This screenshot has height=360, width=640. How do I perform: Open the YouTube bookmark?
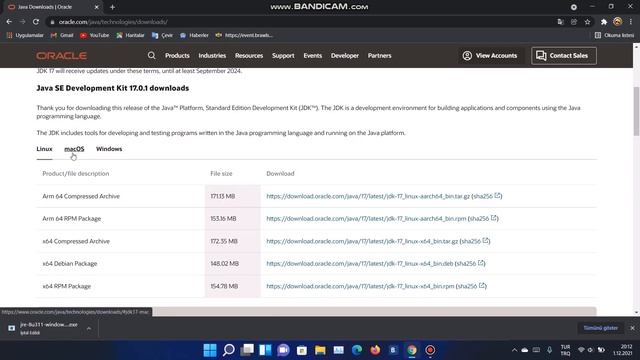tap(95, 36)
